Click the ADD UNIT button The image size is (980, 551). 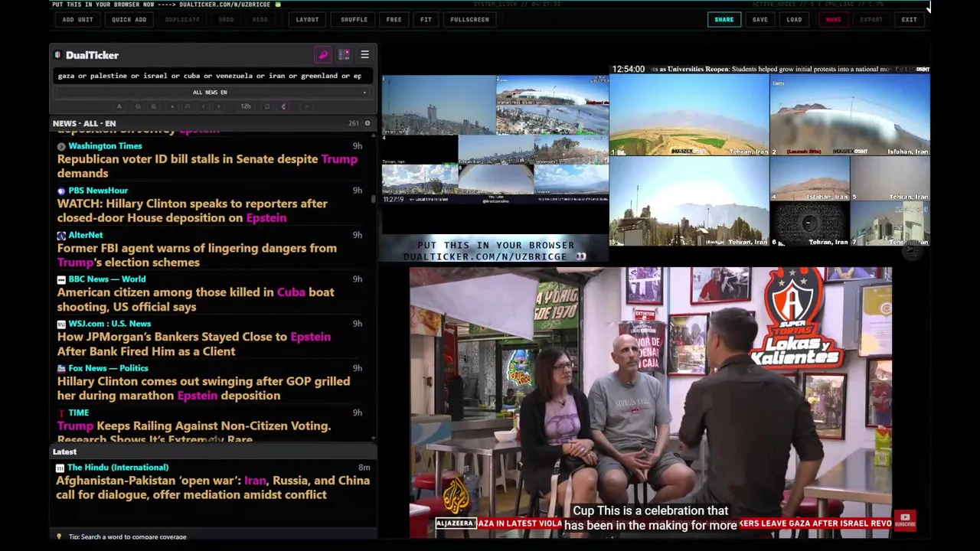pyautogui.click(x=77, y=19)
